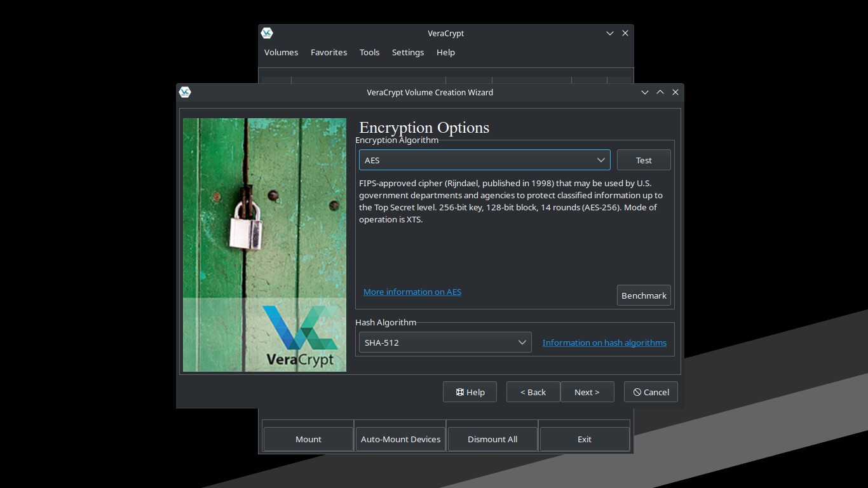This screenshot has width=868, height=488.
Task: Close the main VeraCrypt window
Action: point(625,33)
